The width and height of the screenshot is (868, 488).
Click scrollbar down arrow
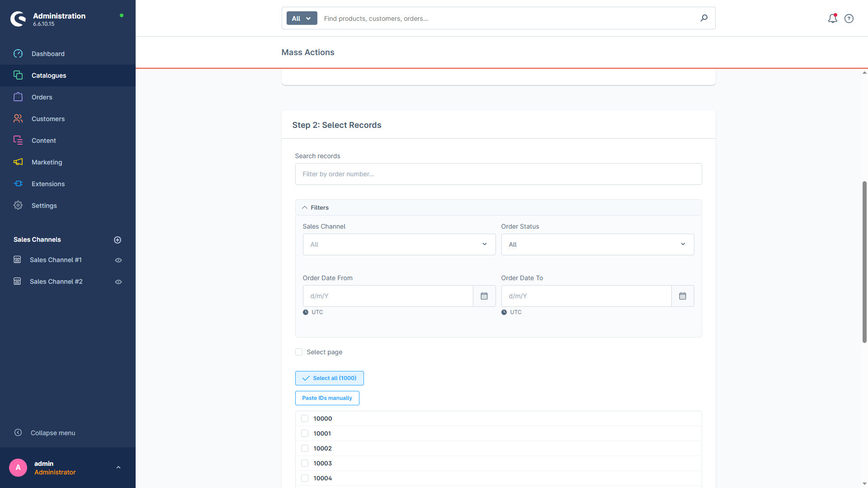(864, 484)
